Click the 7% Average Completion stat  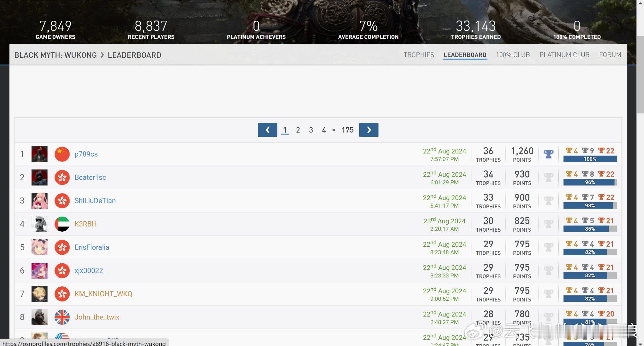coord(369,30)
